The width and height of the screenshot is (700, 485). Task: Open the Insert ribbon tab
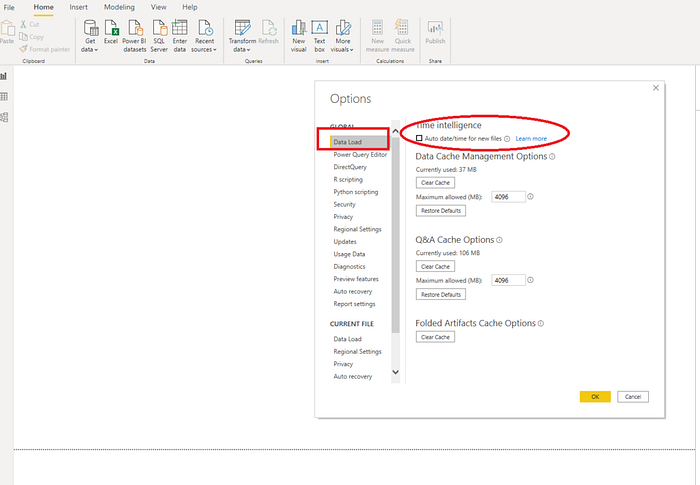click(79, 7)
